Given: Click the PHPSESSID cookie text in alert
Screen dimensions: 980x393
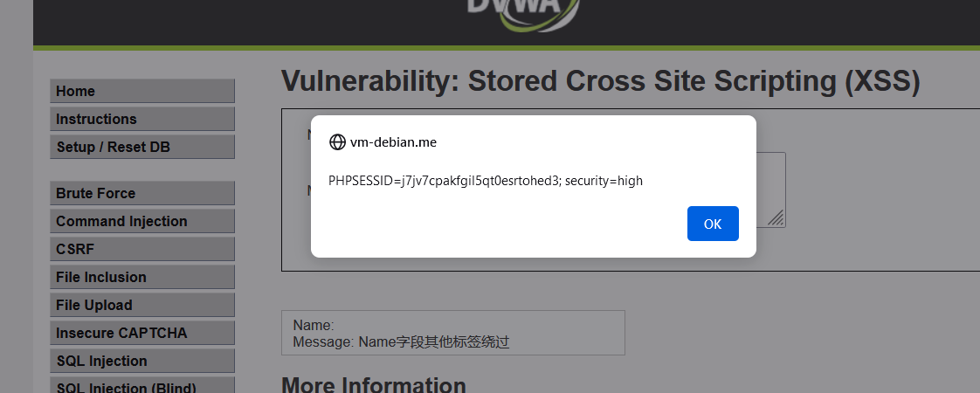Looking at the screenshot, I should pyautogui.click(x=485, y=181).
